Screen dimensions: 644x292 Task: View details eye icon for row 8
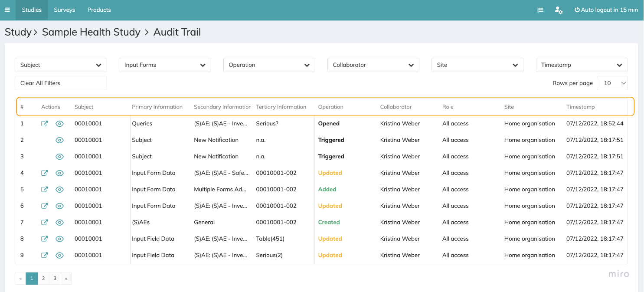[x=60, y=239]
